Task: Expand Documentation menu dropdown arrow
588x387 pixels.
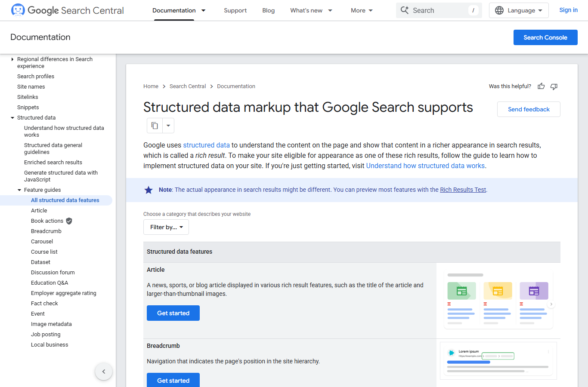Action: 204,10
